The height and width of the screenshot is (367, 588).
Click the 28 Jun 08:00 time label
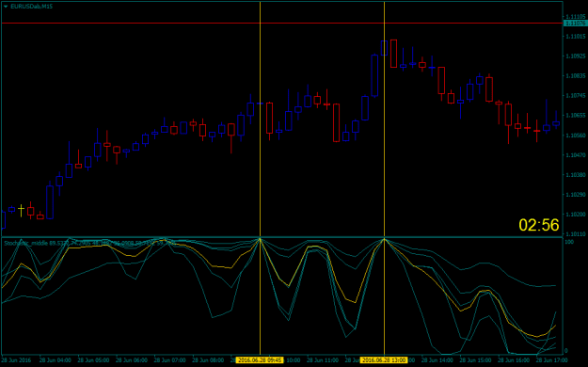point(209,360)
